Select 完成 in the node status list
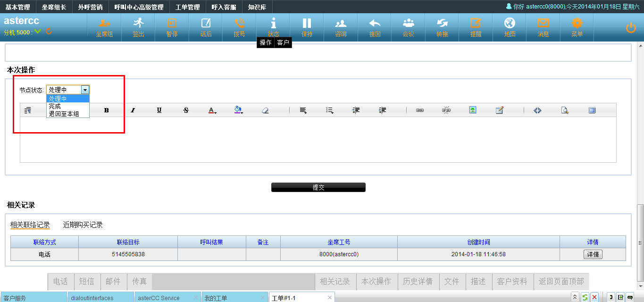 click(x=55, y=106)
